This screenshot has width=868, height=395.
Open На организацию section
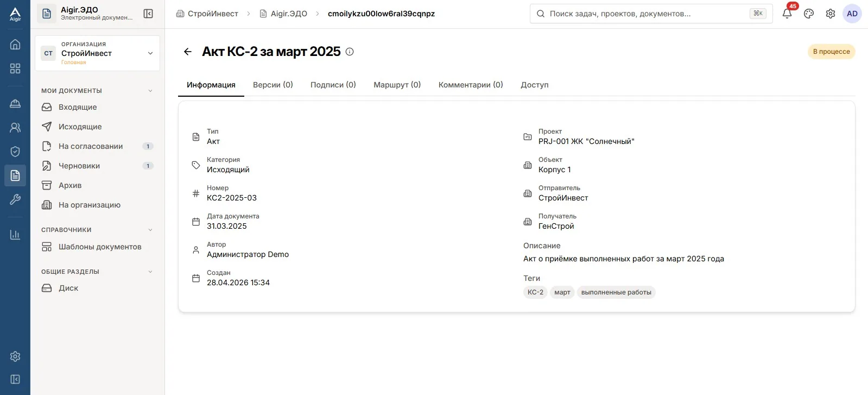[97, 205]
